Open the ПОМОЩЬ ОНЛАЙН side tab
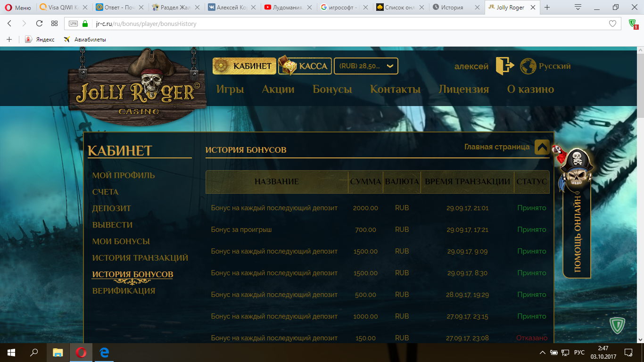Image resolution: width=644 pixels, height=362 pixels. 577,234
